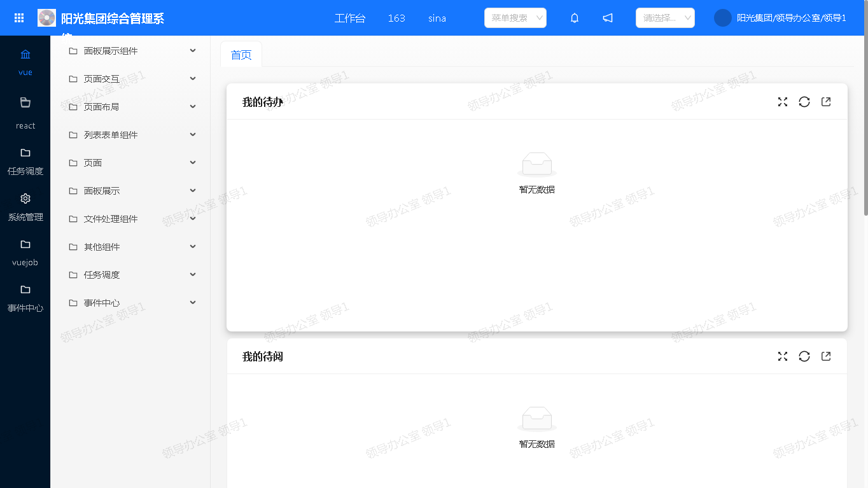Screen dimensions: 868x488
Task: Expand 面板展示组件 chevron
Action: pos(193,50)
